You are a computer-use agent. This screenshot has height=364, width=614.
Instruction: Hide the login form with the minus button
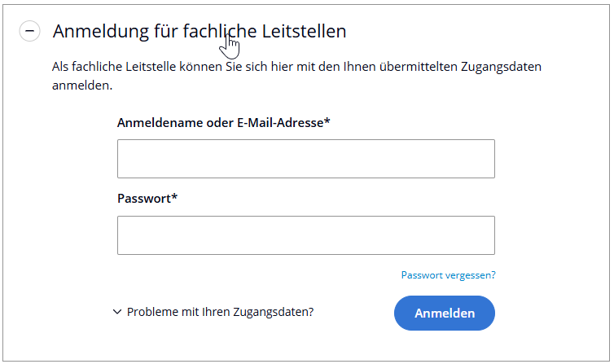point(29,31)
